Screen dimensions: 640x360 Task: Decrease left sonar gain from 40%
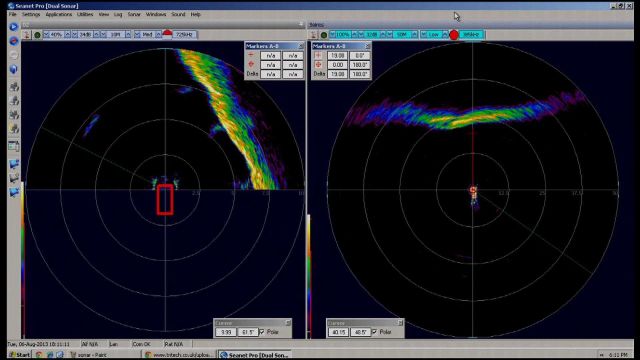pos(46,35)
